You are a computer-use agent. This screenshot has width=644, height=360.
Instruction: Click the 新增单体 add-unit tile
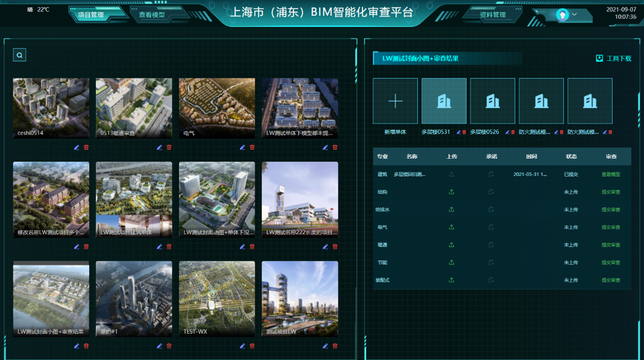pos(395,101)
